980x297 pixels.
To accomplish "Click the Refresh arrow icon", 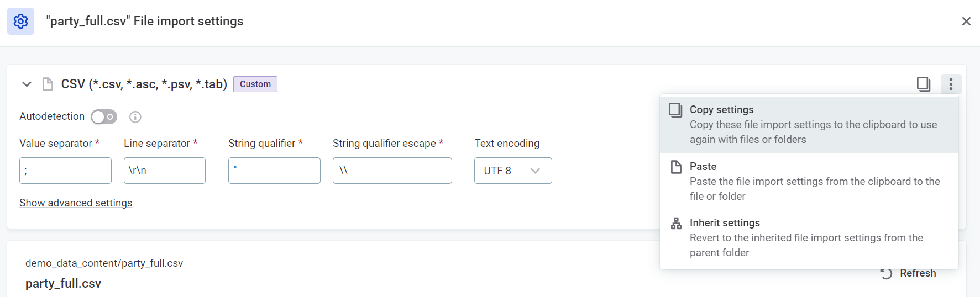I will [887, 273].
